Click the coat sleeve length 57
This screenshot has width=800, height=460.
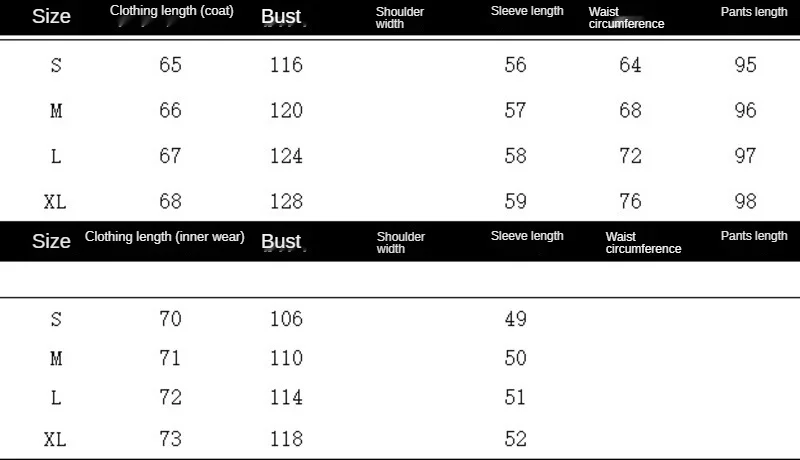coord(515,110)
